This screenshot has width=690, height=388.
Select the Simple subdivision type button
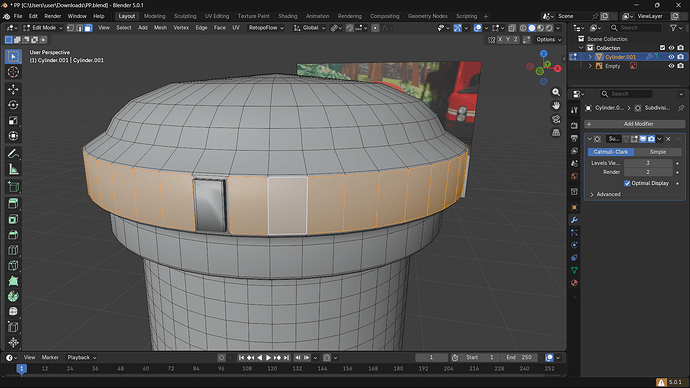(657, 152)
